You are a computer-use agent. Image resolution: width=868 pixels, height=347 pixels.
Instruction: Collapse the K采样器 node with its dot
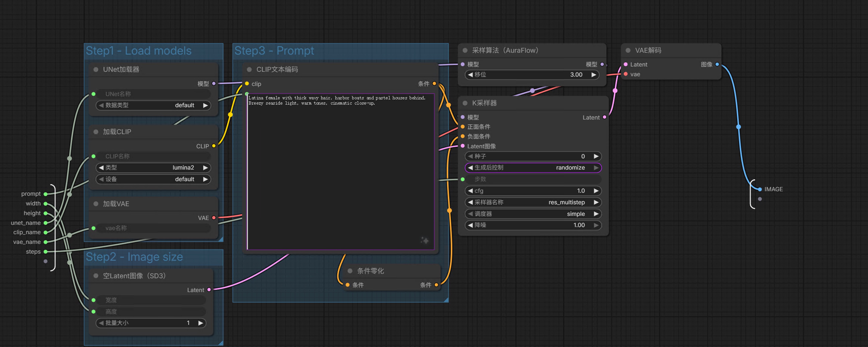click(x=465, y=103)
